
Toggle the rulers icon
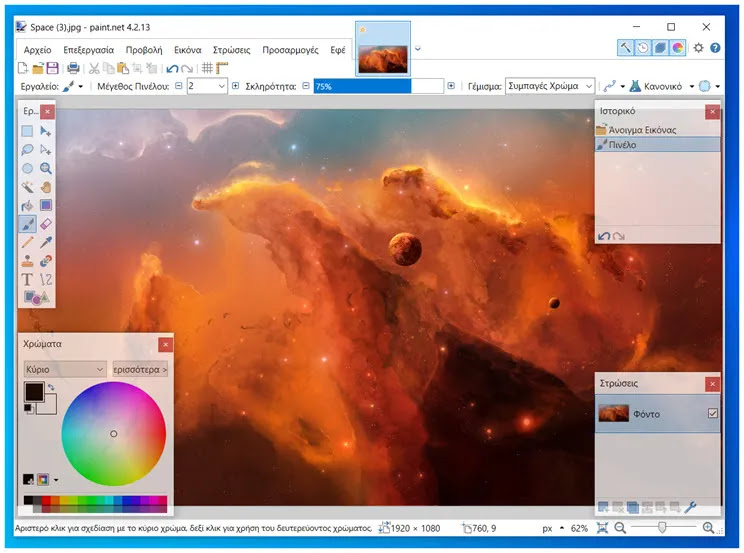coord(222,68)
